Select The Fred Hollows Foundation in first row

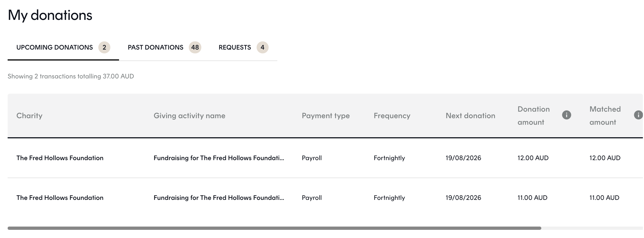pos(60,158)
